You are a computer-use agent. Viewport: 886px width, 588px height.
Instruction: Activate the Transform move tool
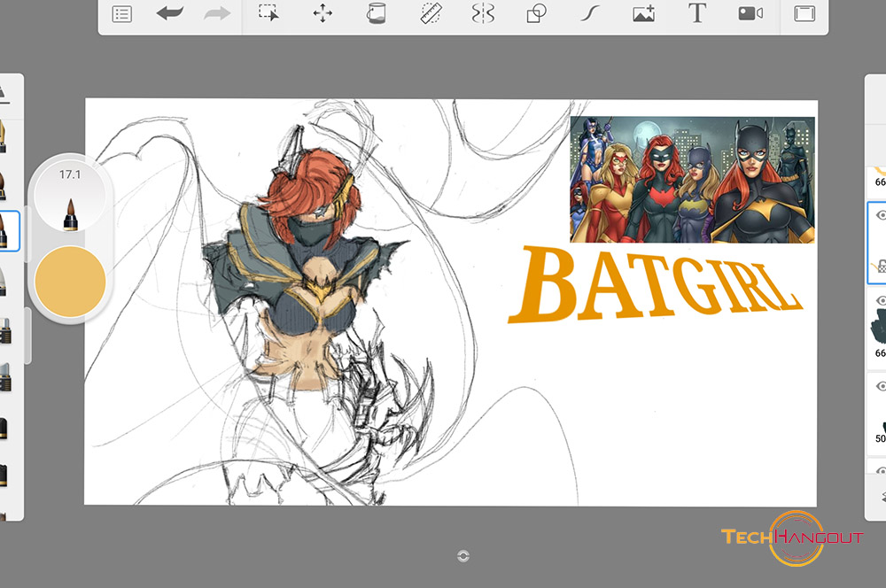(x=323, y=13)
